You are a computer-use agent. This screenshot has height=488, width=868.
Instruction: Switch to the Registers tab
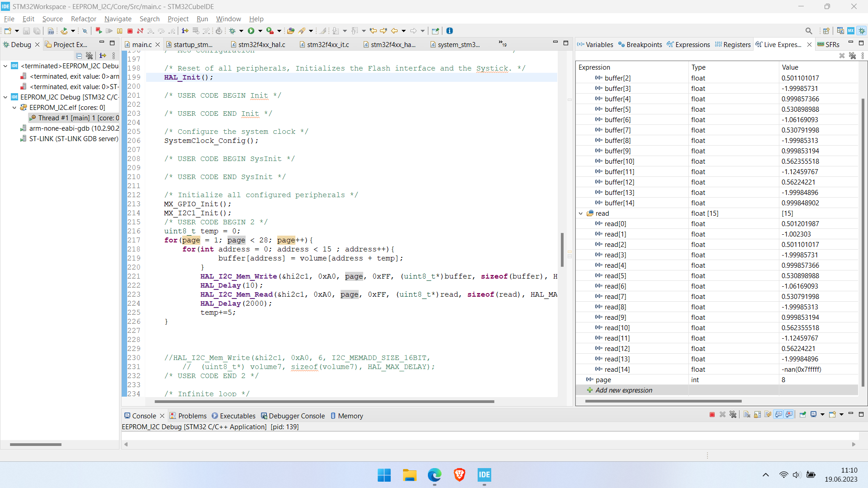[x=733, y=44]
